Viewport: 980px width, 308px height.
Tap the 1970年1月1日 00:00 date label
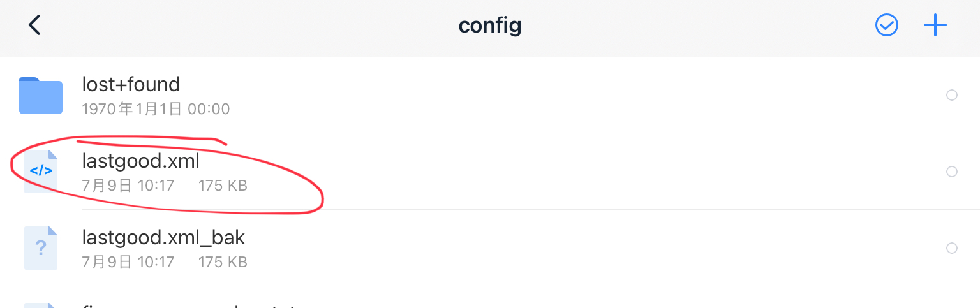156,109
